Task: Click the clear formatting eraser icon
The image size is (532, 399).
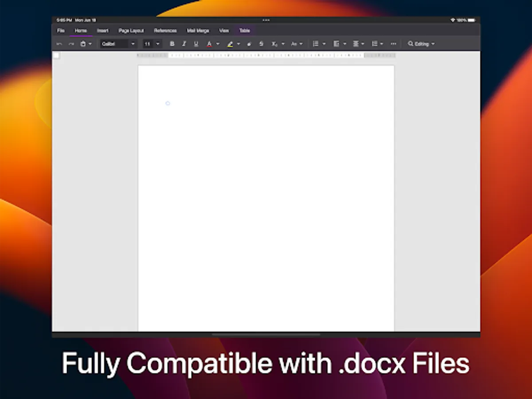Action: tap(249, 44)
